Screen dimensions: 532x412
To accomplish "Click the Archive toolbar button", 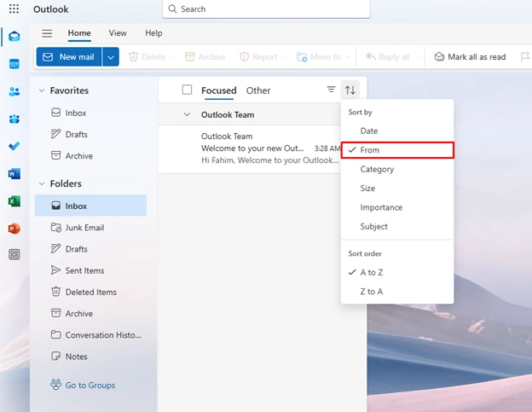I will [x=205, y=56].
